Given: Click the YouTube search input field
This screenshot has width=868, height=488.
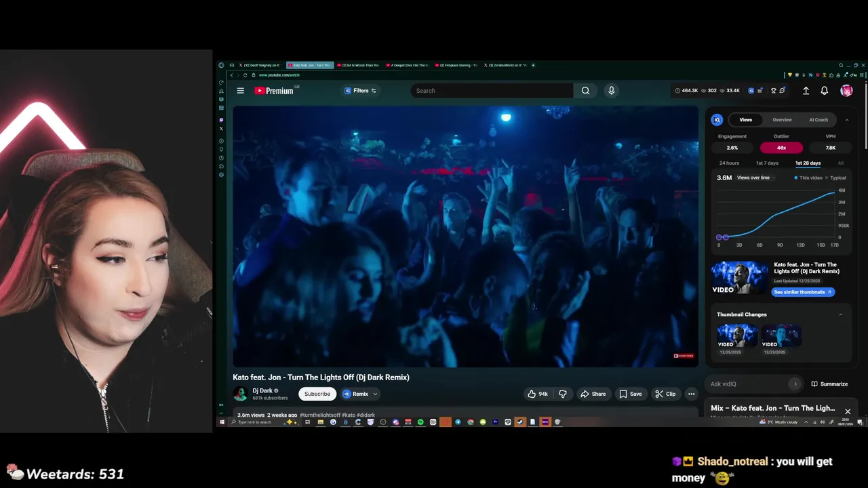Looking at the screenshot, I should point(492,91).
